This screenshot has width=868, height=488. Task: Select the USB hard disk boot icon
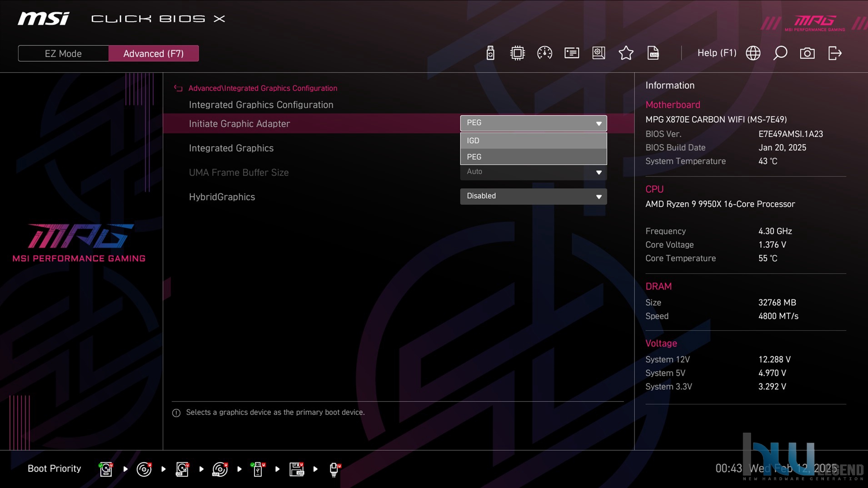(x=182, y=469)
